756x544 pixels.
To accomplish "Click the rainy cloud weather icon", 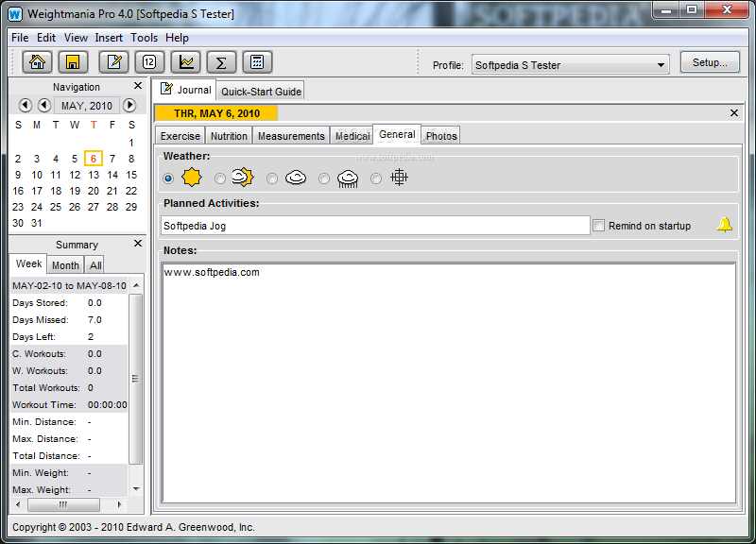I will pos(348,178).
